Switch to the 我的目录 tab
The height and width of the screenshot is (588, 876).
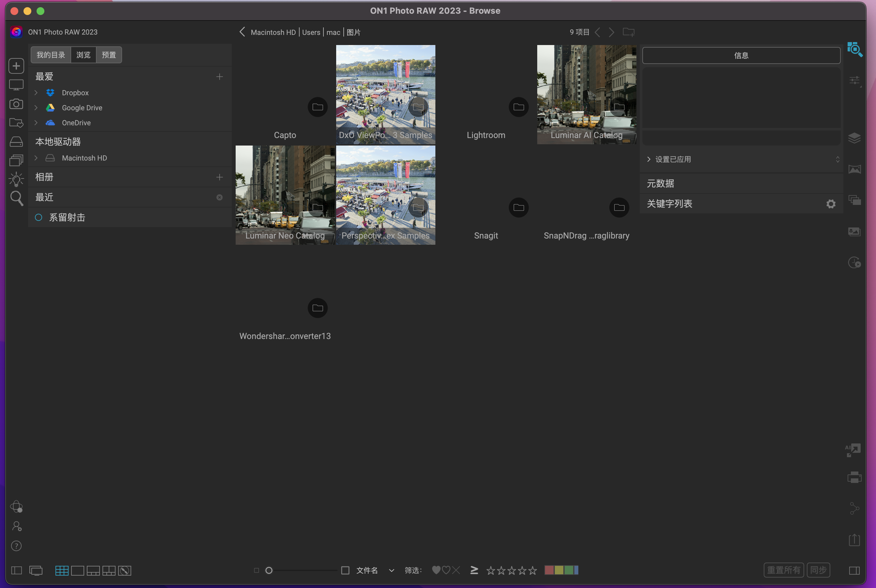pyautogui.click(x=51, y=55)
